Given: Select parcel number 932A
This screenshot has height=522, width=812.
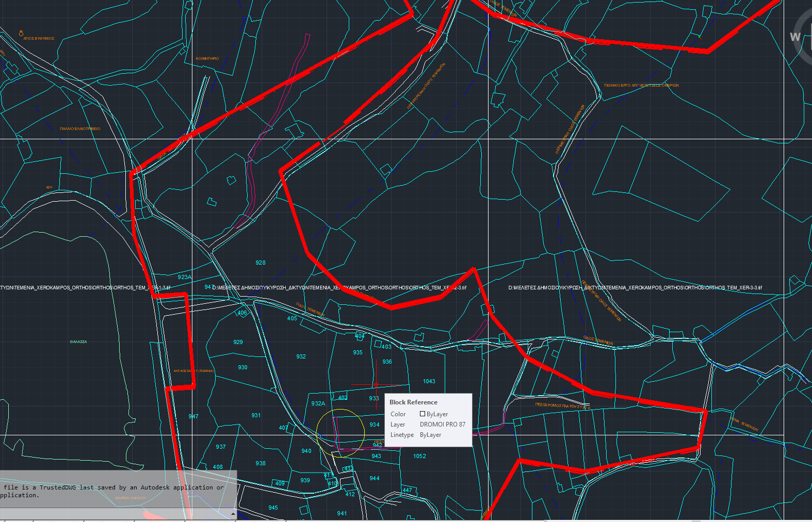Looking at the screenshot, I should coord(318,403).
